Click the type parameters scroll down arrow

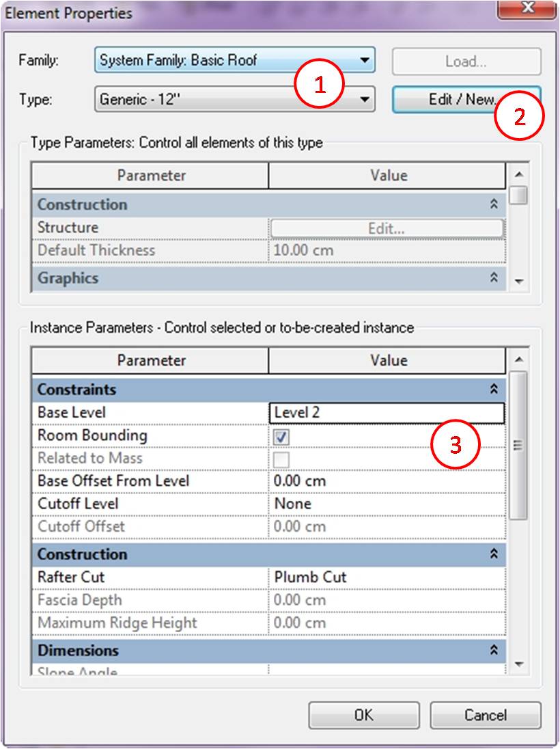click(520, 282)
